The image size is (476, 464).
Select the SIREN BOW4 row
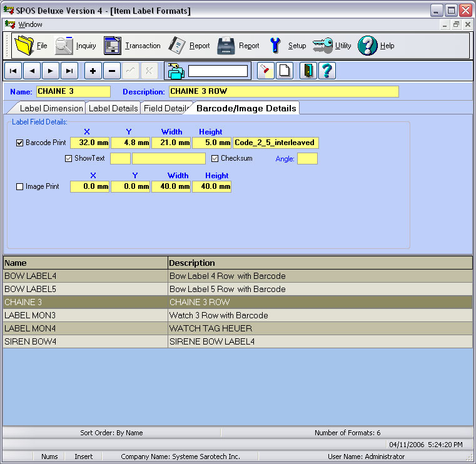click(238, 341)
